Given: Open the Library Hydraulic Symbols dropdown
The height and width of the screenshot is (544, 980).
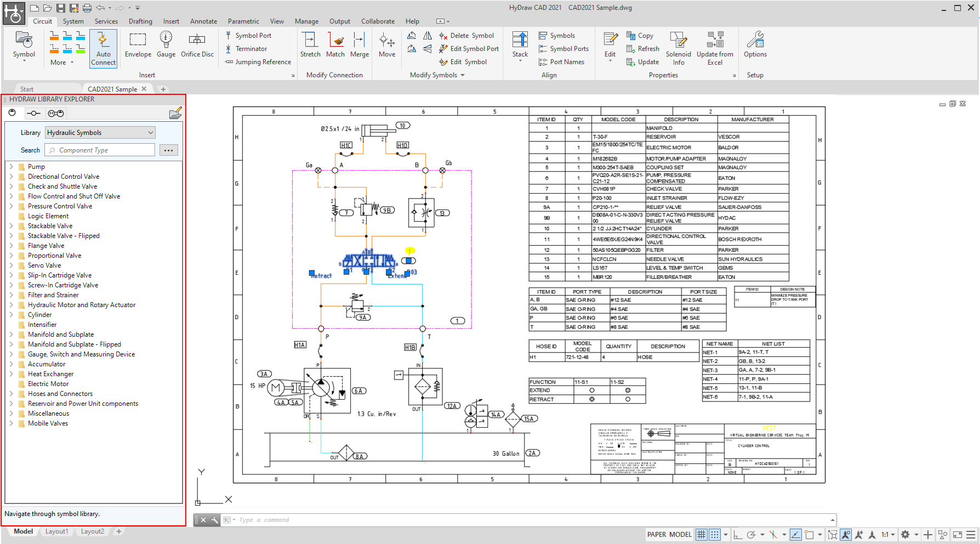Looking at the screenshot, I should (100, 133).
